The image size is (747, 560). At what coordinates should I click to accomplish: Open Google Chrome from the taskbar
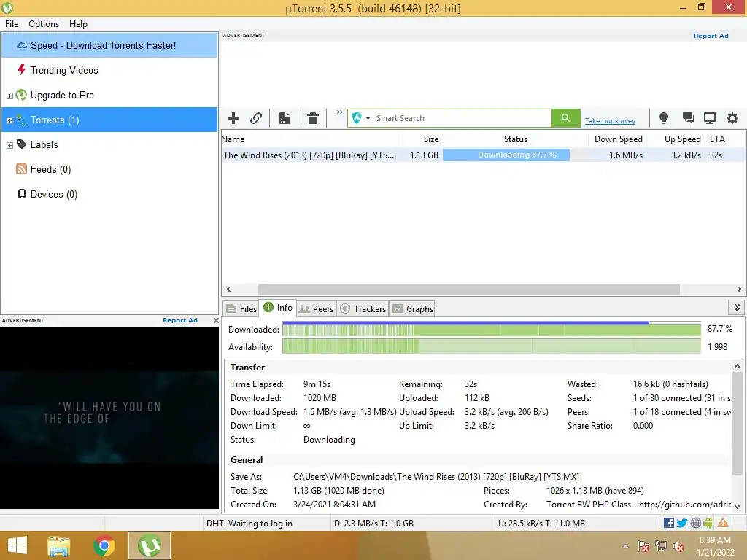tap(104, 545)
